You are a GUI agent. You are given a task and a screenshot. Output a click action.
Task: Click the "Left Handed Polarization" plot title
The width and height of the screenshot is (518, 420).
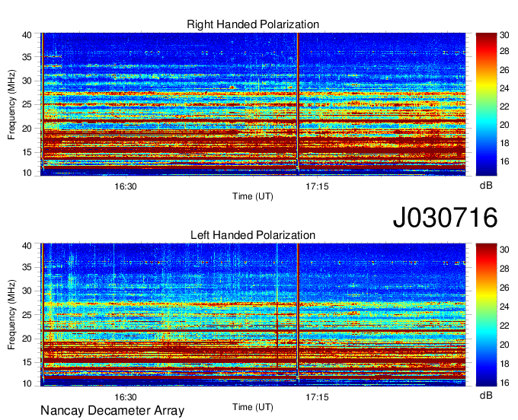(253, 235)
